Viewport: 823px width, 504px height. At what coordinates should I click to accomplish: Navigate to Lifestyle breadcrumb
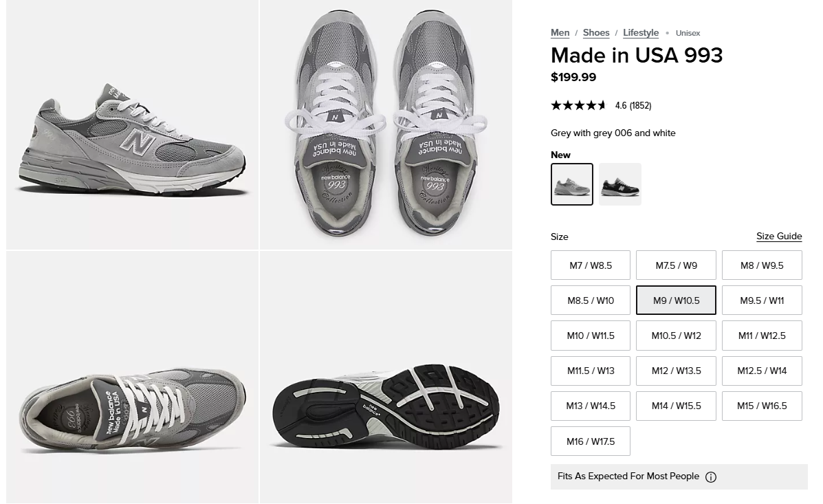(641, 32)
